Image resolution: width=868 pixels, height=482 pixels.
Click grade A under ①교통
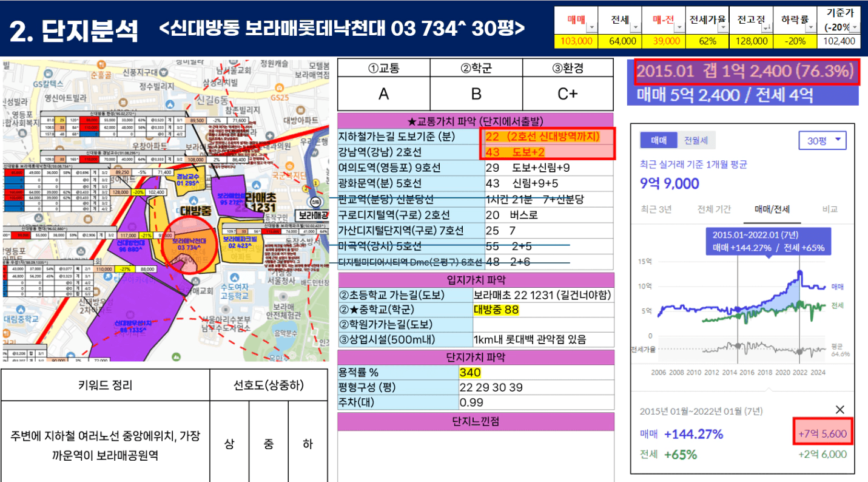click(383, 94)
